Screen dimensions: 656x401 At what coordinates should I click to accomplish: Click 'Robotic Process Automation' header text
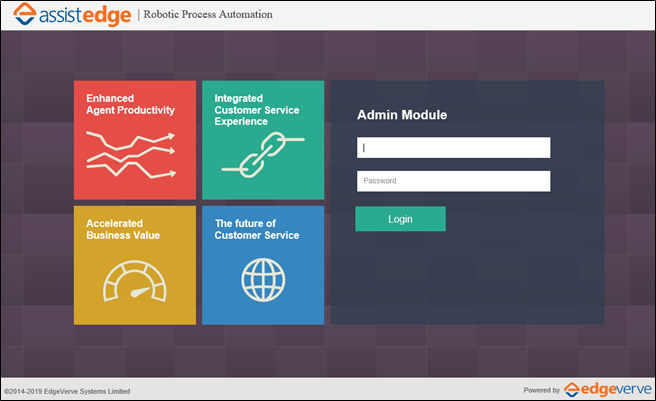coord(208,15)
